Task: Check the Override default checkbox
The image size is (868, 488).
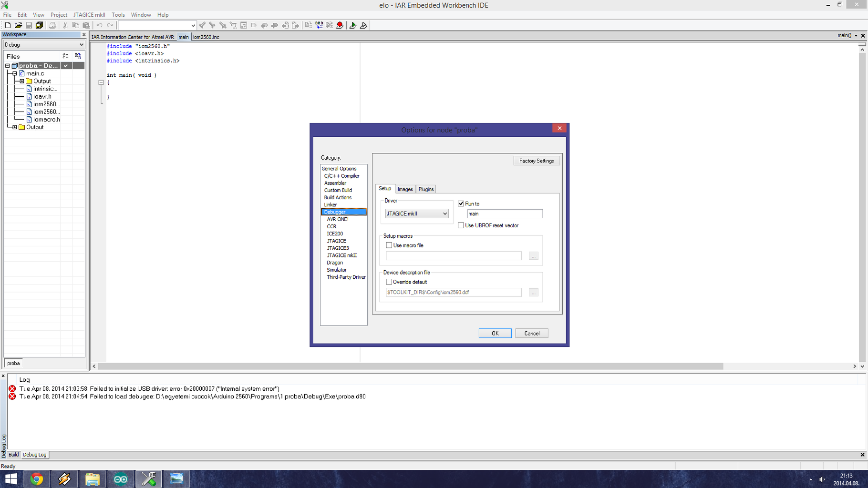Action: [x=389, y=282]
